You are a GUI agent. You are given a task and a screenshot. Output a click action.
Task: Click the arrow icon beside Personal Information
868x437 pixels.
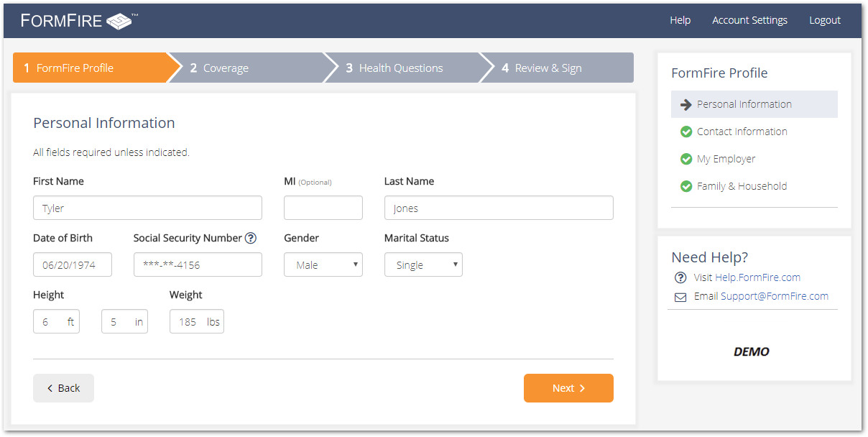click(x=685, y=104)
